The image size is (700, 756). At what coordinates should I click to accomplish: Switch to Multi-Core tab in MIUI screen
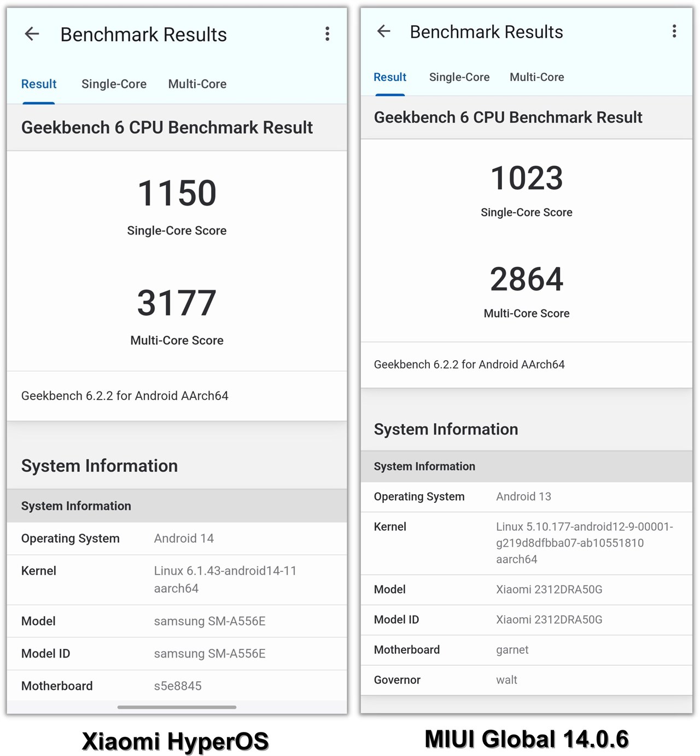point(537,77)
